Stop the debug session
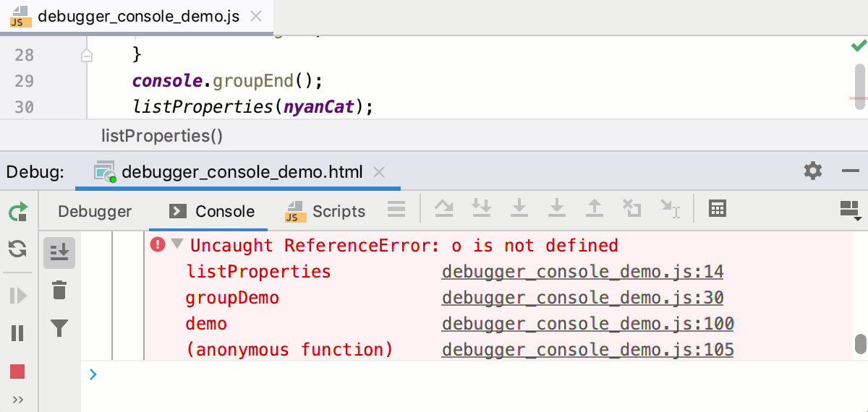 17,372
